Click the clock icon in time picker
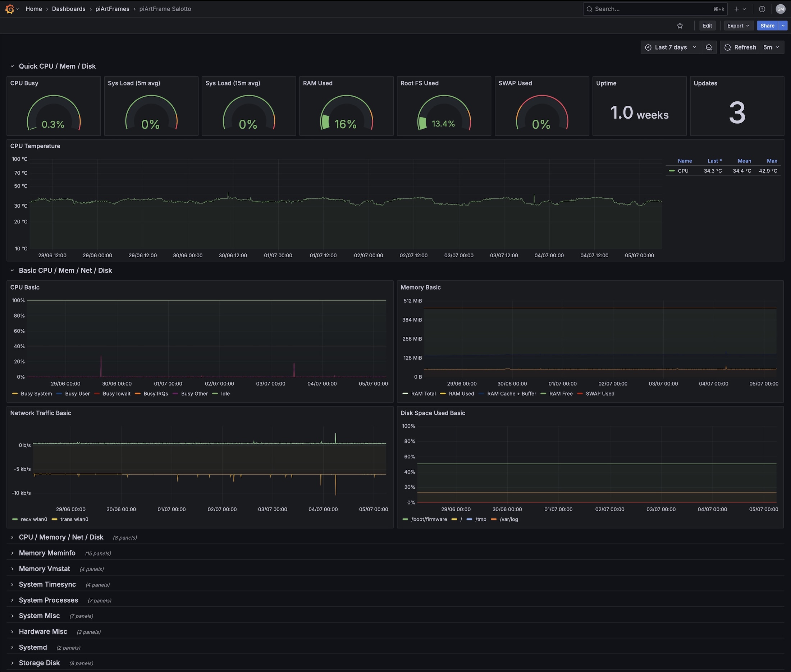The width and height of the screenshot is (791, 672). 648,47
